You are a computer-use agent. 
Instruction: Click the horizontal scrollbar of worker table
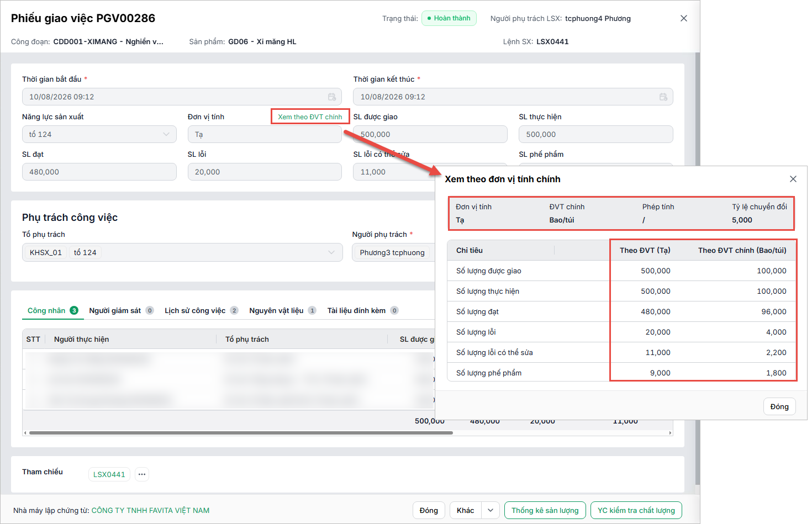[x=241, y=433]
